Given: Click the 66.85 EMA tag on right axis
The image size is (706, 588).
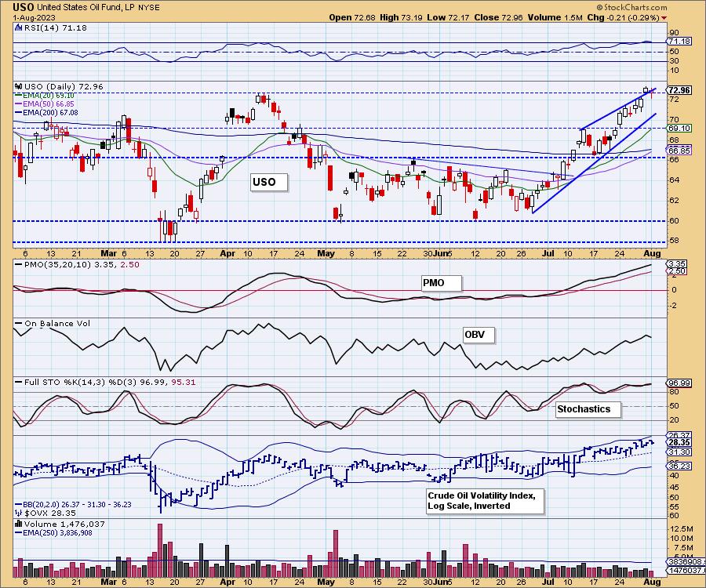Looking at the screenshot, I should click(679, 151).
